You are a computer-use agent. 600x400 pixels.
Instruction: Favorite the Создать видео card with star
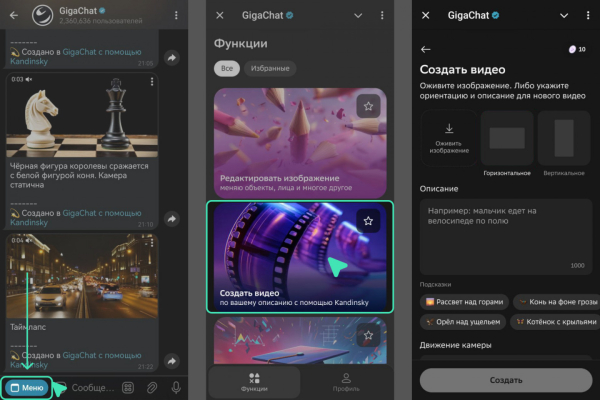click(368, 221)
